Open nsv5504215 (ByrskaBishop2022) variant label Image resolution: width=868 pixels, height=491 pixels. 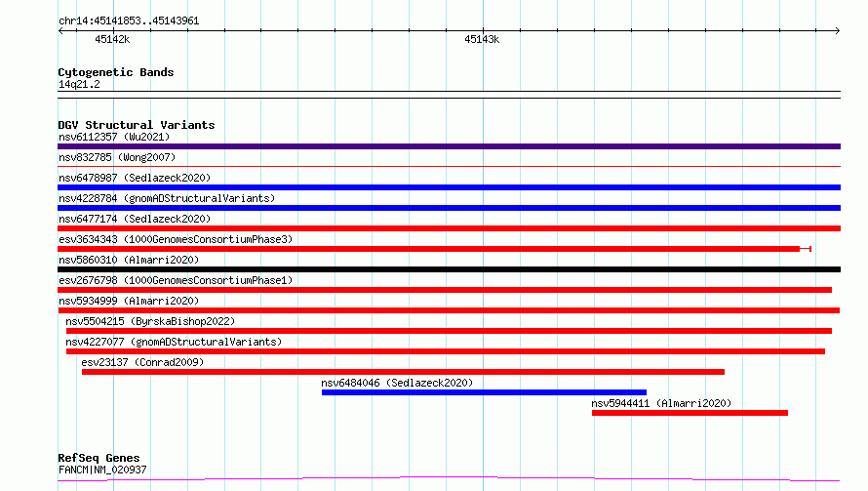150,321
